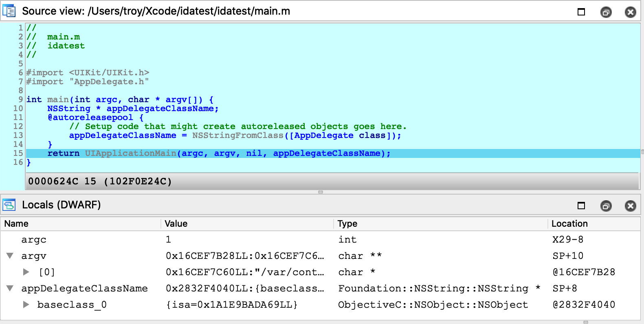This screenshot has width=644, height=324.
Task: Collapse the appDelegateClassName variable node
Action: click(x=10, y=289)
